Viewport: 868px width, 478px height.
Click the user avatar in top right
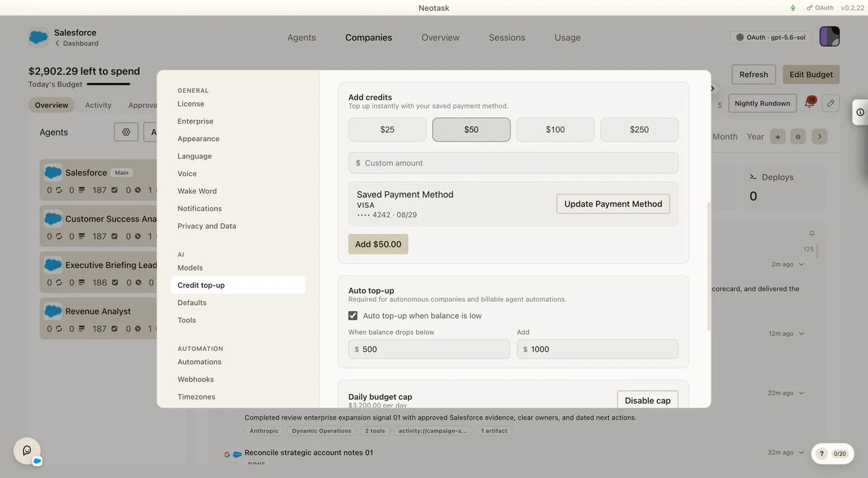pos(829,37)
